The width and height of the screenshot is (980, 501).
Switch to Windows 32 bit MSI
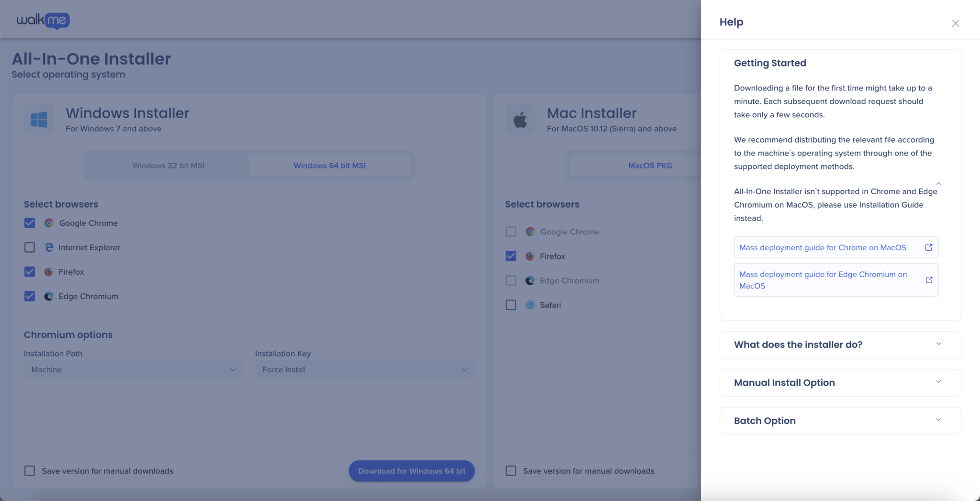click(168, 166)
